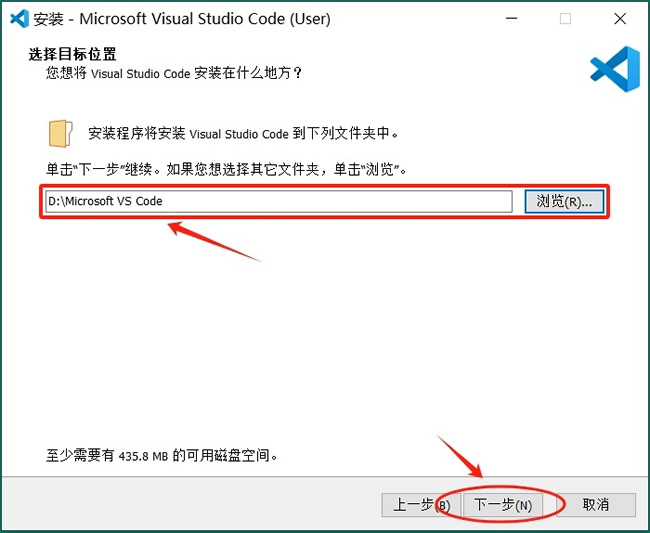
Task: Click the 下一步(N) next button
Action: [x=502, y=505]
